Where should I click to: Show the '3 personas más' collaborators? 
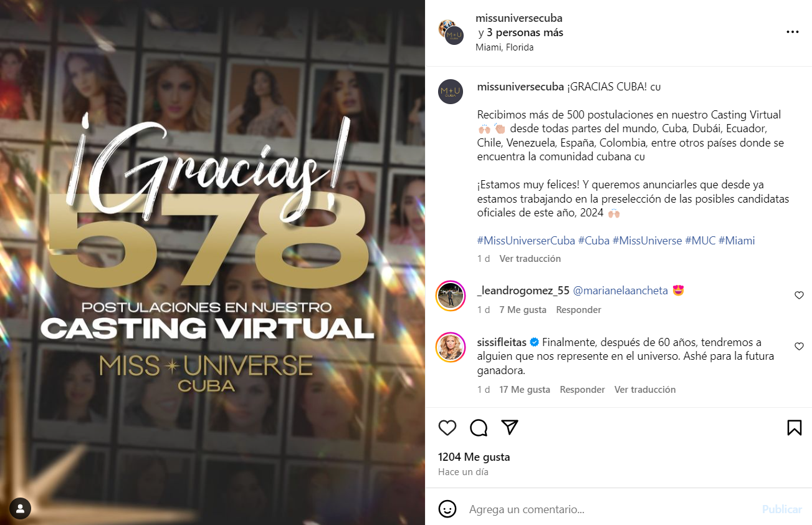pos(525,32)
